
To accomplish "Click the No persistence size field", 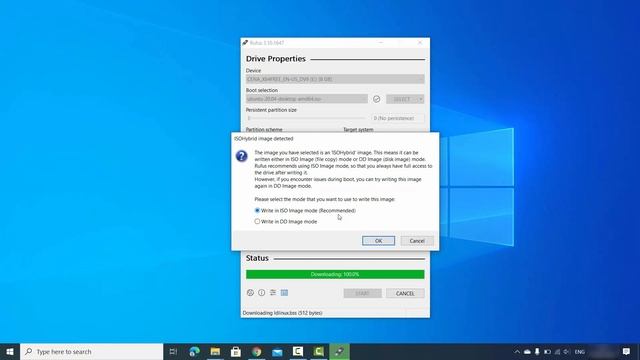I will point(398,118).
